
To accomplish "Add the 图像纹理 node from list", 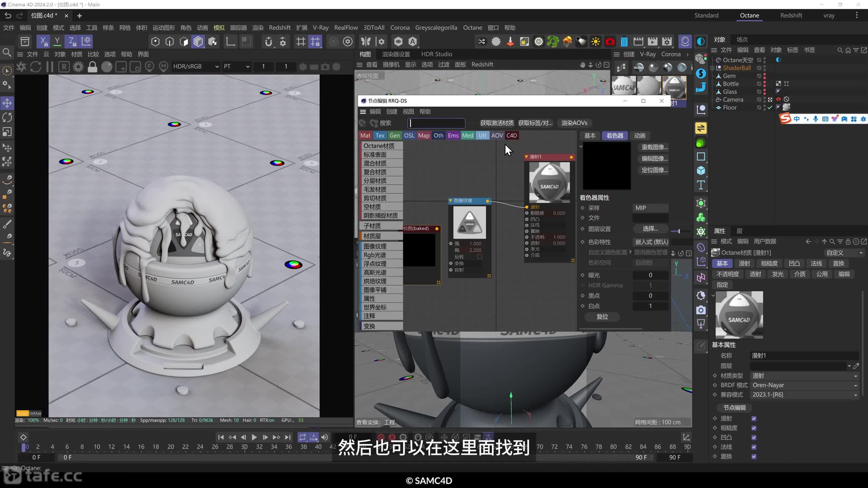I will [381, 246].
